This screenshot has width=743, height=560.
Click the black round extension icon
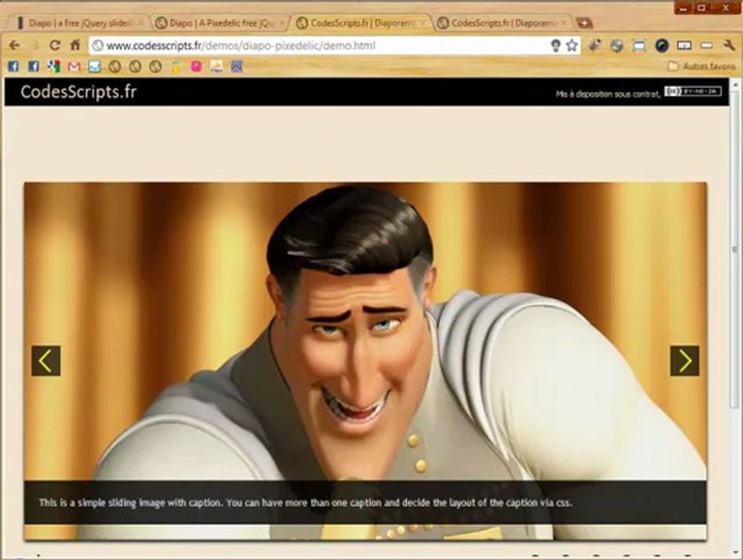(x=661, y=45)
